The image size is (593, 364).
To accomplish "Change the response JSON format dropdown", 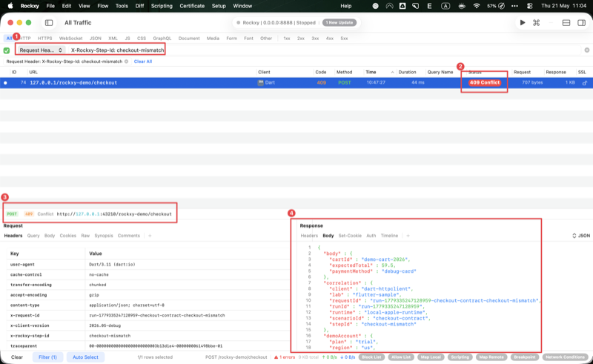I will 581,236.
